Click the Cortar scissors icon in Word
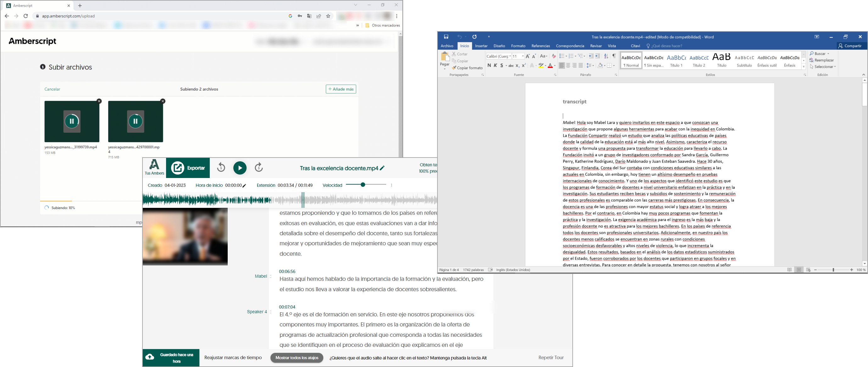This screenshot has height=367, width=868. 454,54
